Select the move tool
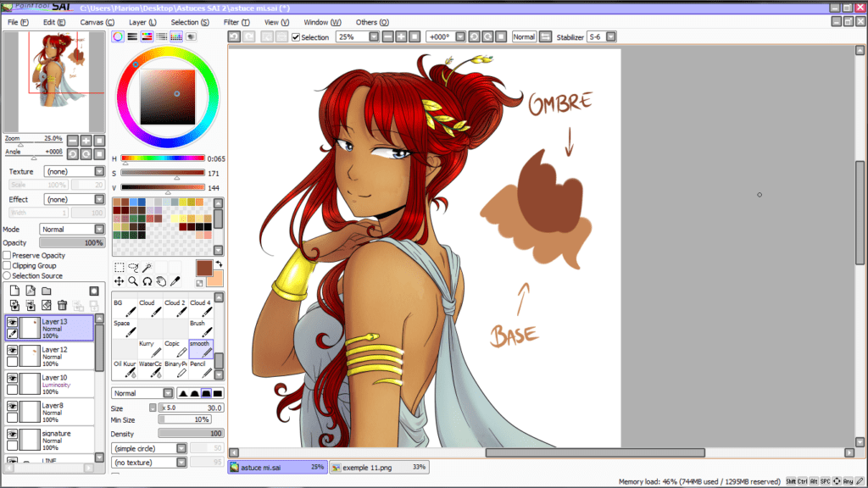 tap(119, 281)
